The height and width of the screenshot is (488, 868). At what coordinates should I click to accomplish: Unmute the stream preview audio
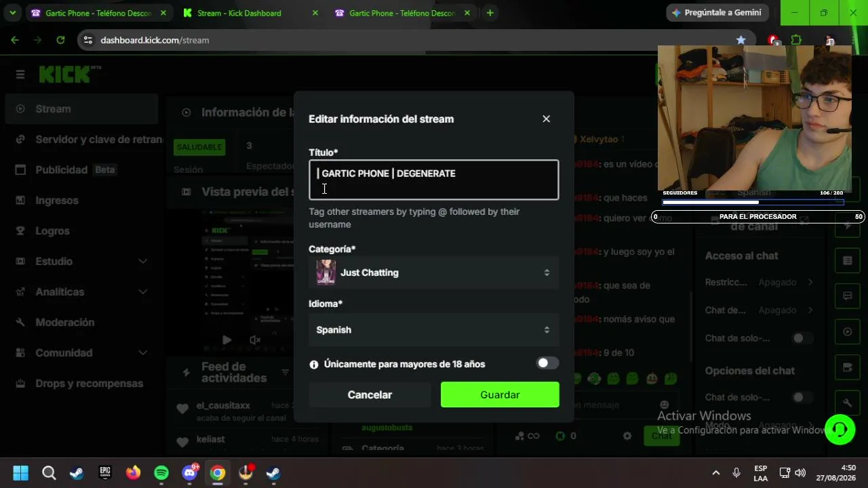pyautogui.click(x=255, y=340)
